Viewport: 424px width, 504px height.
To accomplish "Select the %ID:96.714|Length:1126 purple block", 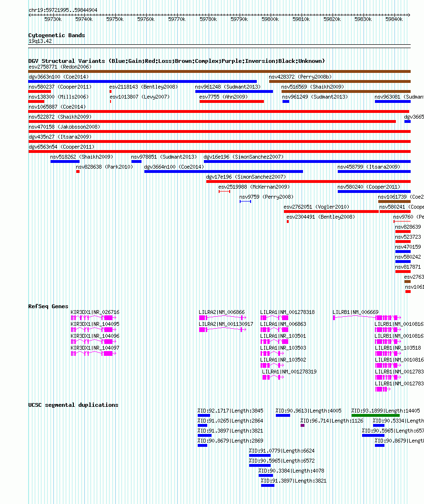I will (303, 425).
